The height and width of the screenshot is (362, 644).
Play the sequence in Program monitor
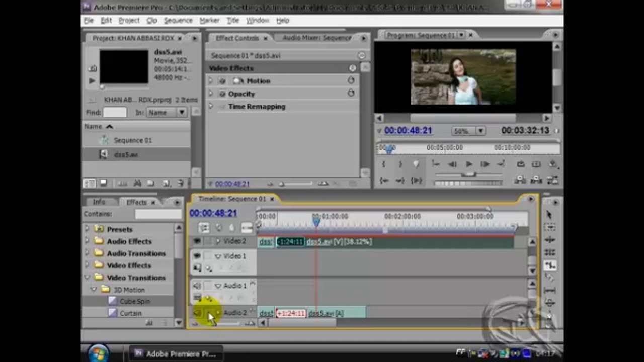point(469,164)
